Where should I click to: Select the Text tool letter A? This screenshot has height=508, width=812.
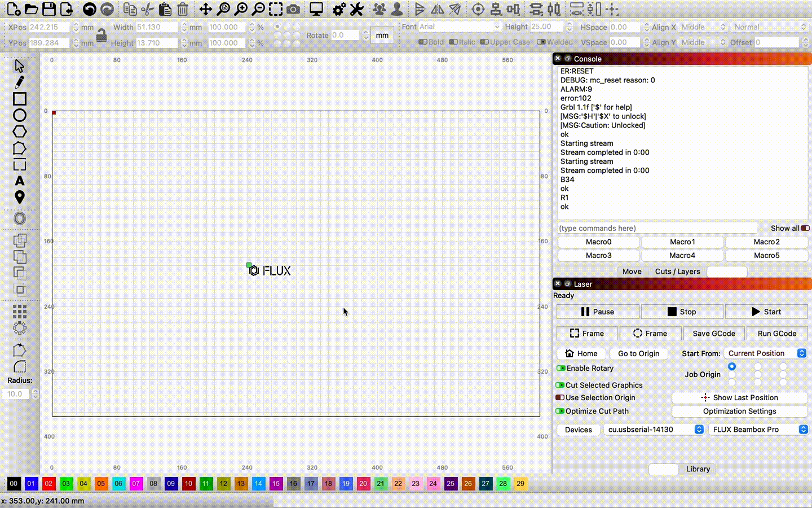click(x=19, y=181)
